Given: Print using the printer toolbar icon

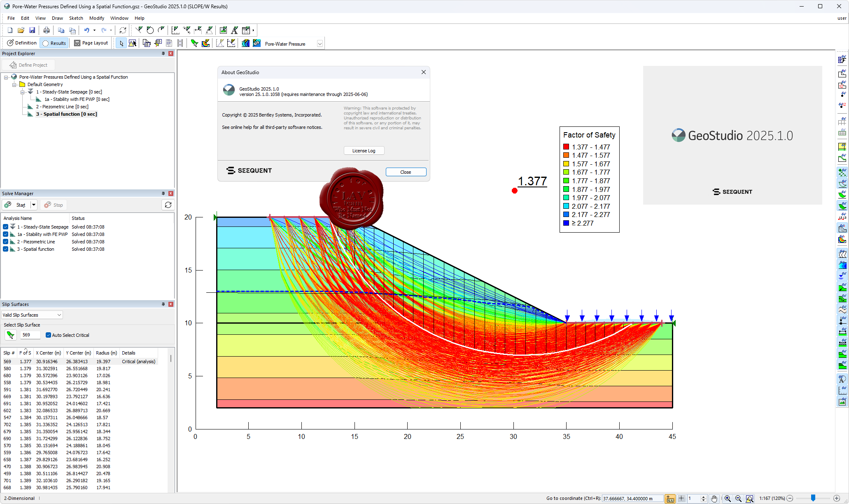Looking at the screenshot, I should [47, 30].
